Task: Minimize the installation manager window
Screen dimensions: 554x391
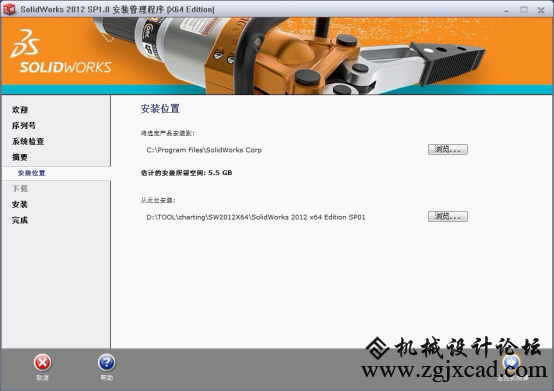Action: coord(507,10)
